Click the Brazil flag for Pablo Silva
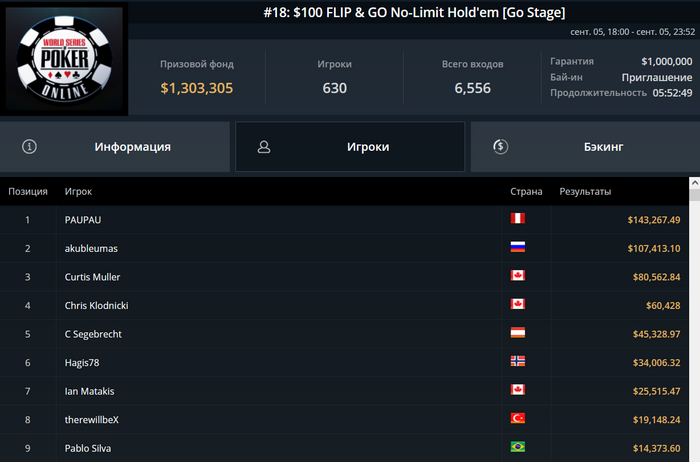Screen dimensions: 700x462 point(517,447)
